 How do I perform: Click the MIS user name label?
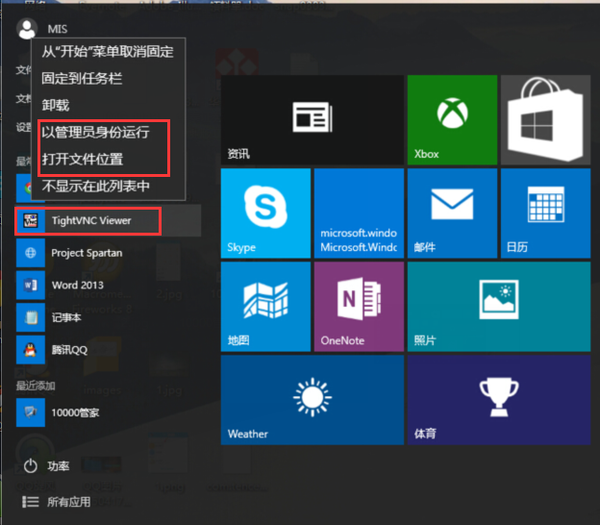pos(57,29)
